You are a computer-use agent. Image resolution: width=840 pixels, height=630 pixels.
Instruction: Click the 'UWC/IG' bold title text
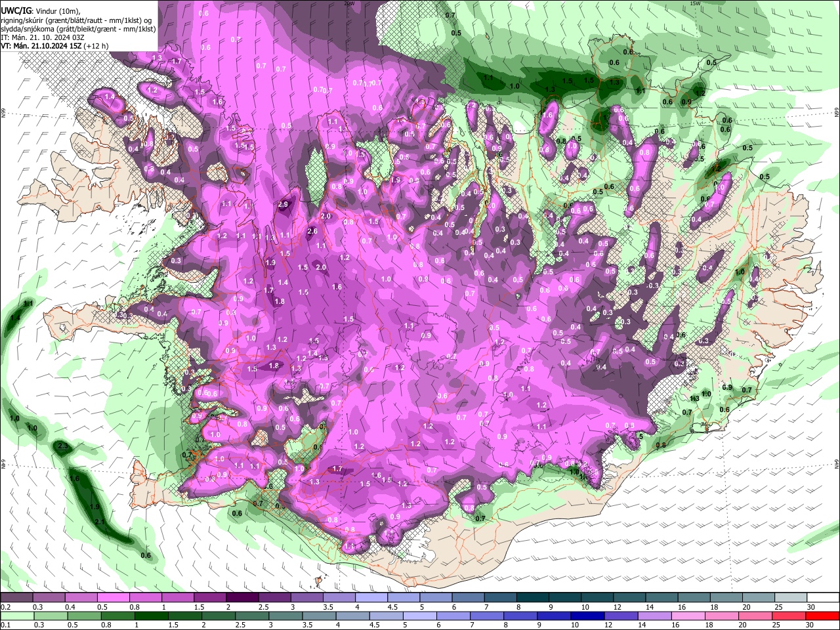click(x=15, y=11)
